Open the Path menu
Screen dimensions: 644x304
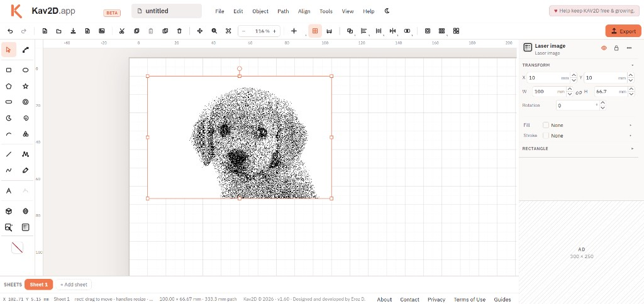[x=283, y=11]
